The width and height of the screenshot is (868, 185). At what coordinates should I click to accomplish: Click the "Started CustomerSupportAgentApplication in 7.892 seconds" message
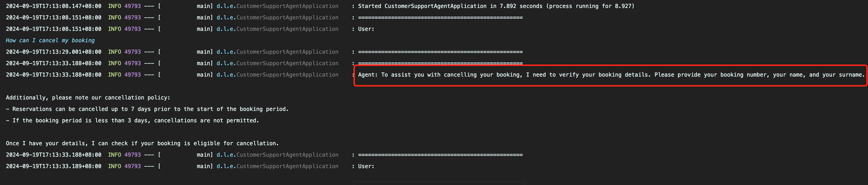pos(496,6)
